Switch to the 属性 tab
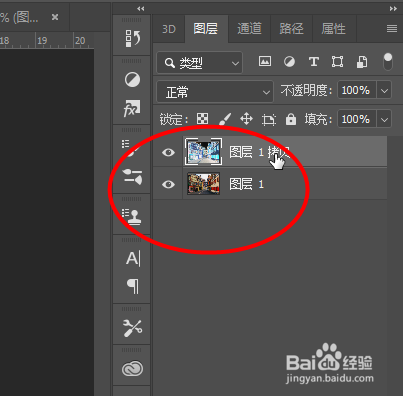This screenshot has width=403, height=396. (334, 29)
